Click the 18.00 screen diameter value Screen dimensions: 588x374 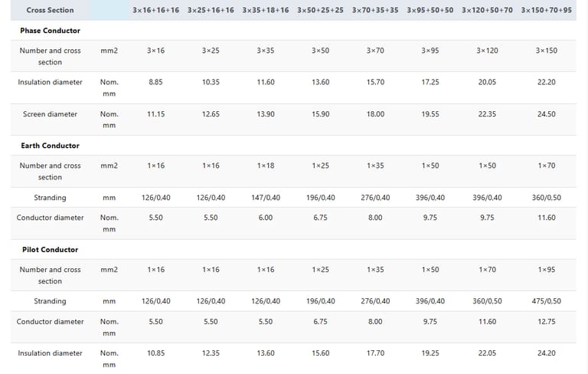[375, 114]
